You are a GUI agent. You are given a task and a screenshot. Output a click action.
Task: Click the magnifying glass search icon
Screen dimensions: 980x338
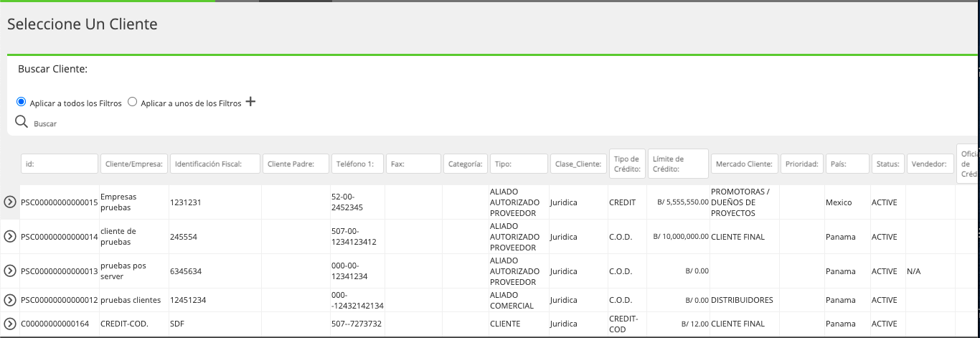[x=22, y=121]
